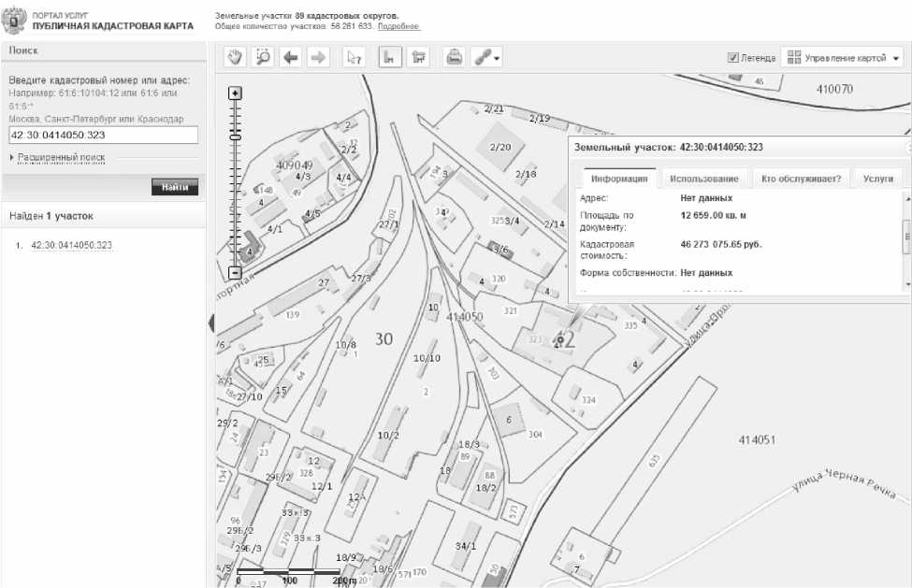This screenshot has height=588, width=912.
Task: Toggle the Легенда checkbox
Action: click(733, 58)
